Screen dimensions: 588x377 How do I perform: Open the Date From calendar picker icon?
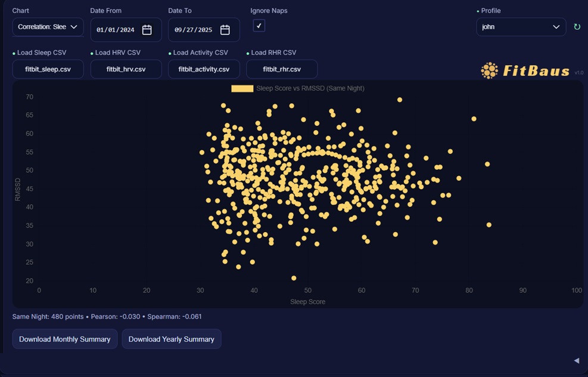(x=147, y=30)
